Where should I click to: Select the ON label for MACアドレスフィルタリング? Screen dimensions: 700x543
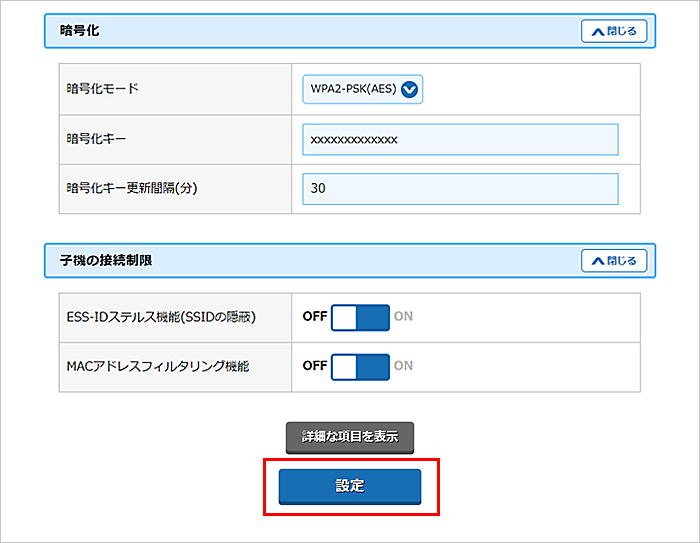(x=403, y=366)
